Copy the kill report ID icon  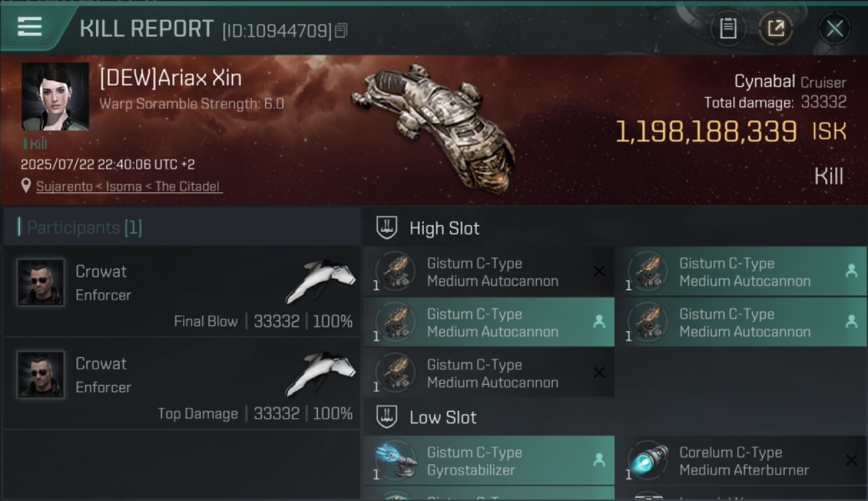point(341,30)
